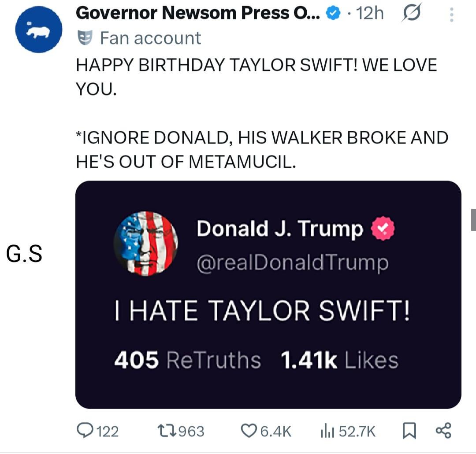Open the Governor Newsom Press Office profile name
This screenshot has width=476, height=454.
[x=198, y=14]
